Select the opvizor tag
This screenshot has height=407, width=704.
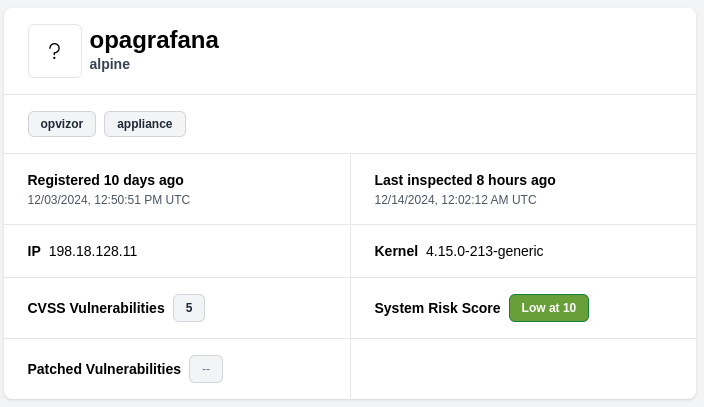pos(62,124)
